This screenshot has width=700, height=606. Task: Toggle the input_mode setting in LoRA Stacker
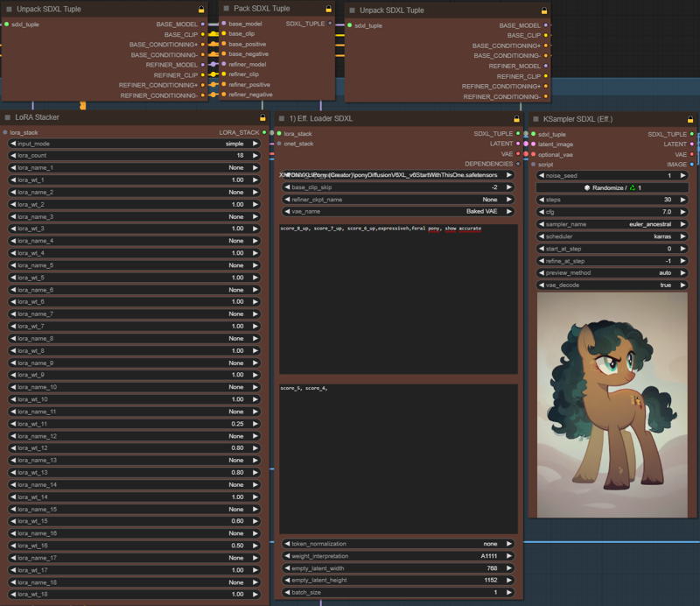[135, 144]
